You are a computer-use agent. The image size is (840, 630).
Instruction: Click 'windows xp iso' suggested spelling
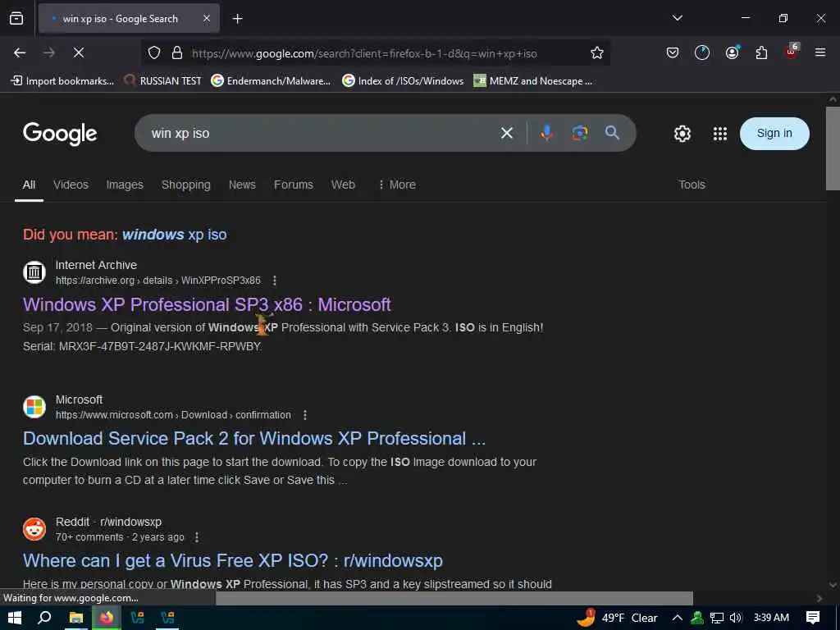(x=174, y=235)
